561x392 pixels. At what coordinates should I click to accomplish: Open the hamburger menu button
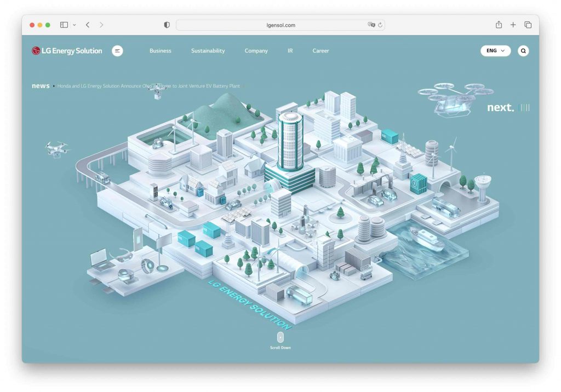point(117,51)
